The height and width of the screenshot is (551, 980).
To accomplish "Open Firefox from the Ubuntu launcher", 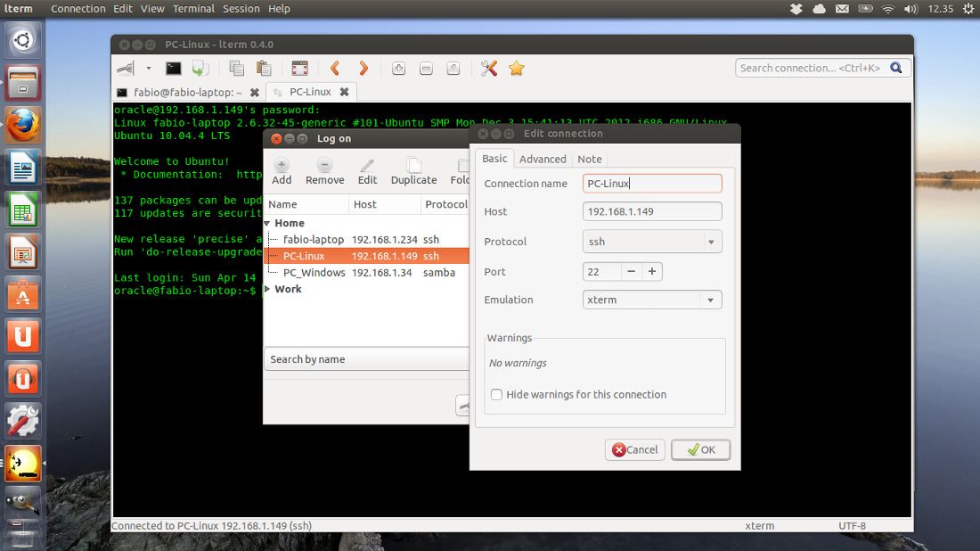I will click(23, 126).
